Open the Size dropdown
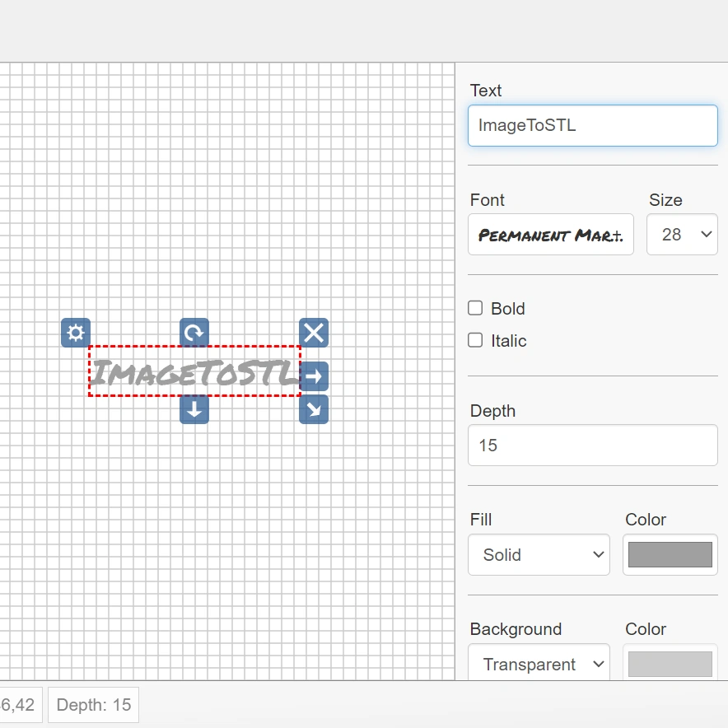728x728 pixels. [x=682, y=235]
